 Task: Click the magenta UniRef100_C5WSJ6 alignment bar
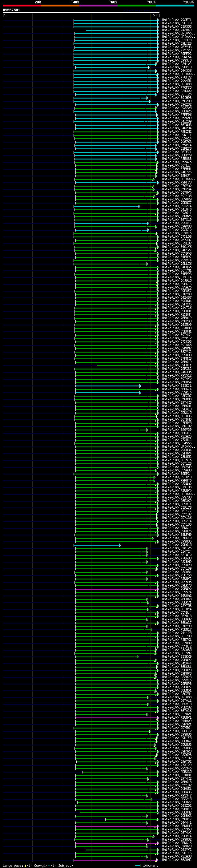pyautogui.click(x=117, y=843)
